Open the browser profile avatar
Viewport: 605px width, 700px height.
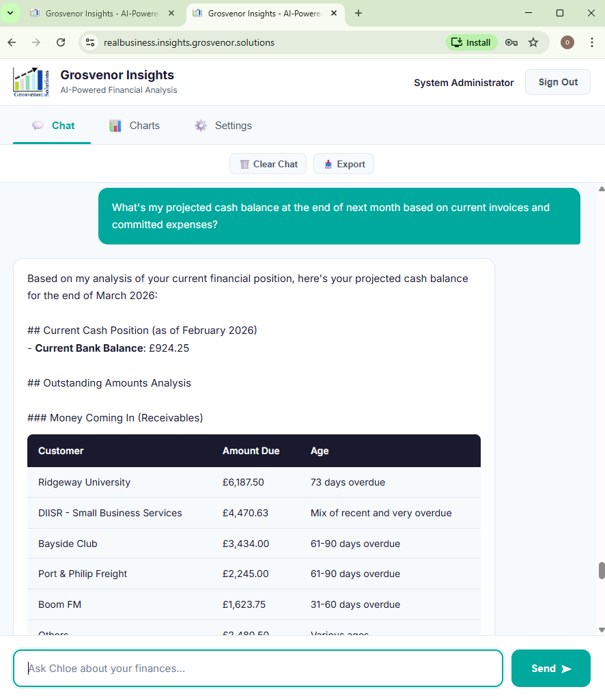pos(567,42)
